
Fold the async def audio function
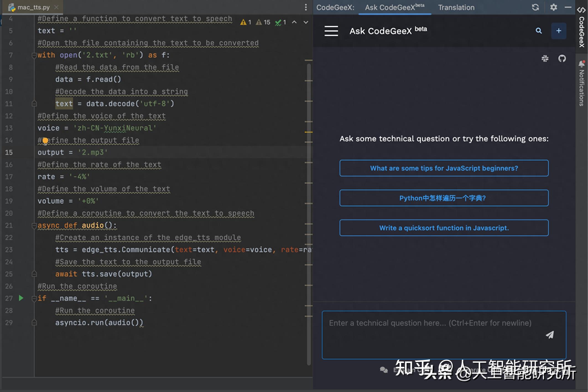tap(34, 226)
